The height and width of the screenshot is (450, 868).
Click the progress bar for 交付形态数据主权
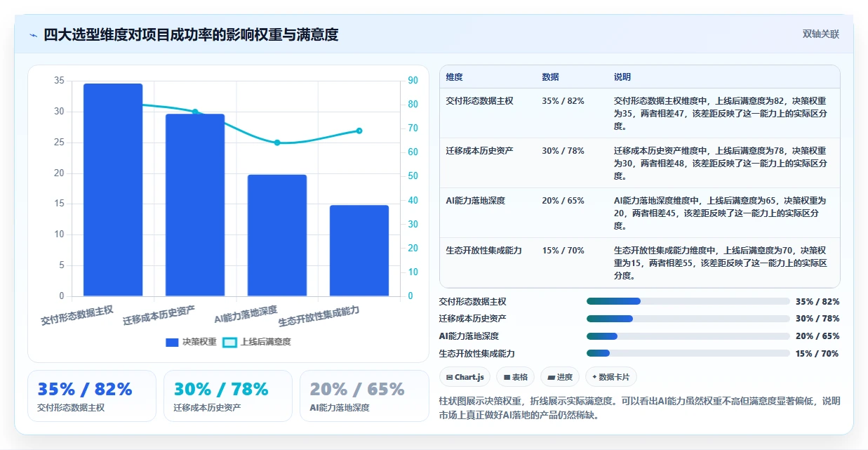[x=688, y=301]
